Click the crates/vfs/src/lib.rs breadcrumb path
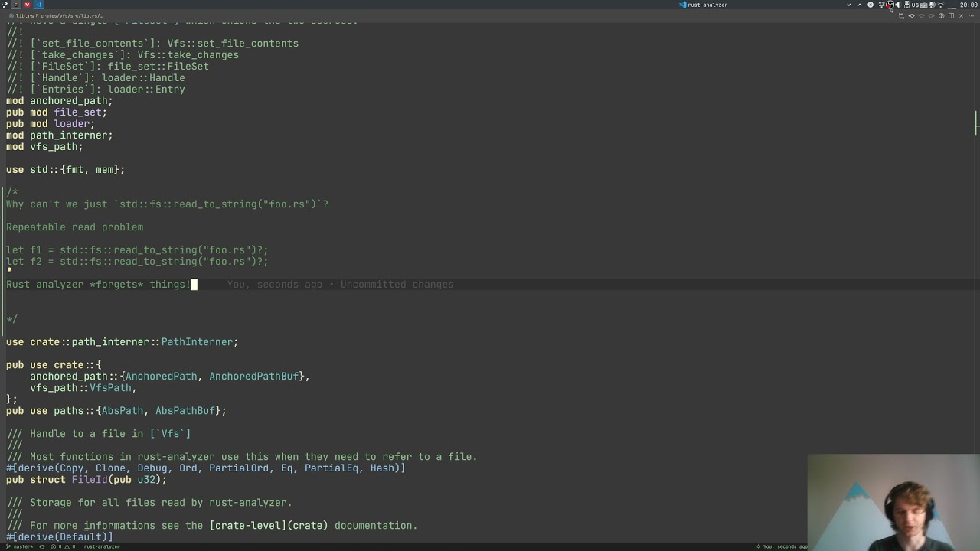Viewport: 980px width, 551px height. pyautogui.click(x=71, y=15)
